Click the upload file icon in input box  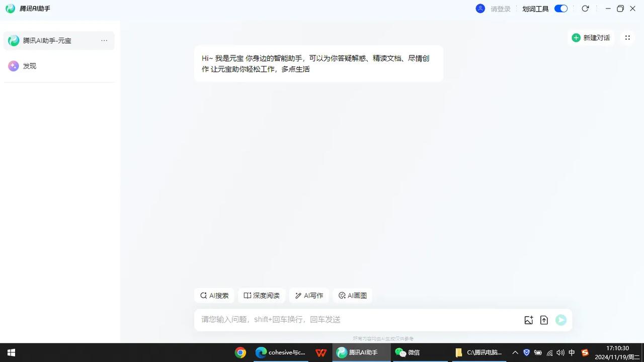(x=544, y=320)
